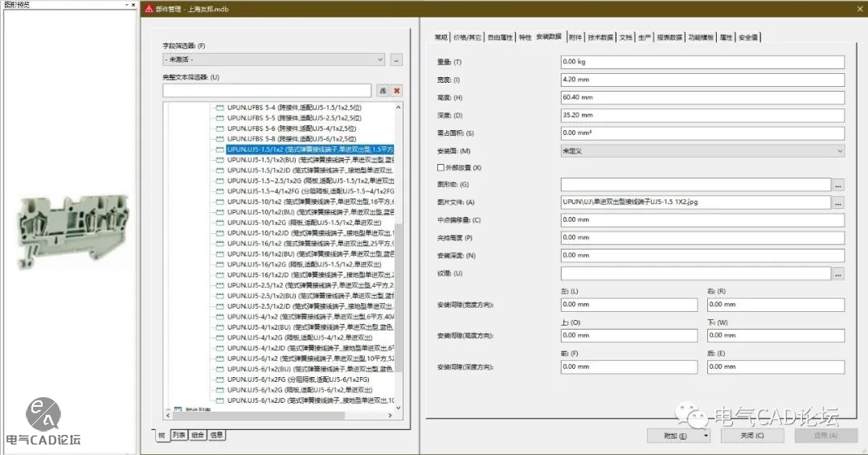The image size is (868, 455).
Task: Click the pin icon in 图形预览 panel header
Action: pos(126,5)
